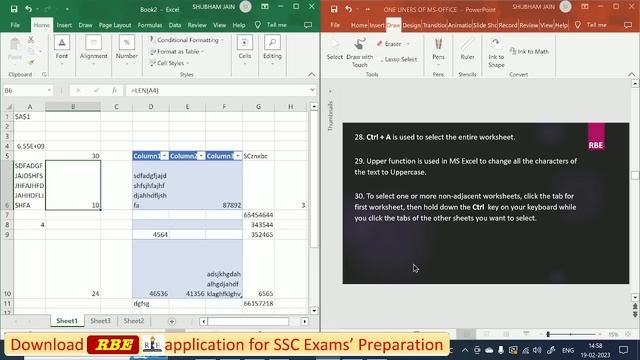The image size is (640, 360).
Task: Choose Lasso Select in PowerPoint
Action: click(x=398, y=59)
